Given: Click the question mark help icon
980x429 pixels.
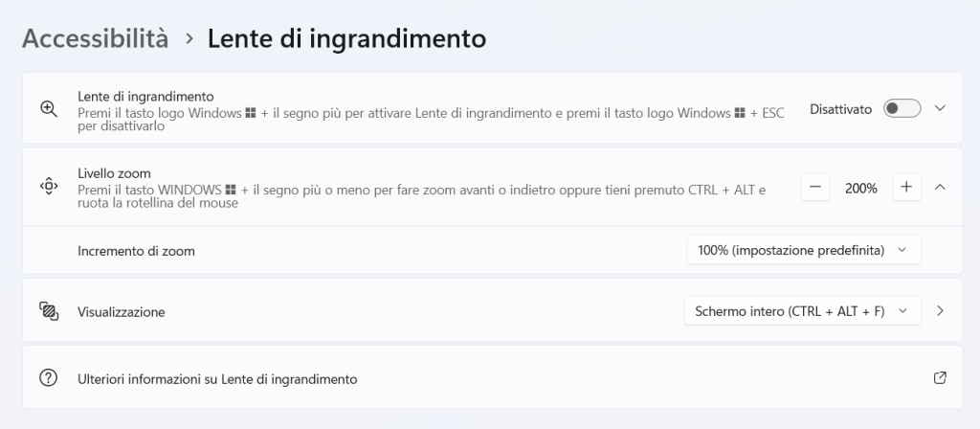Looking at the screenshot, I should point(49,378).
